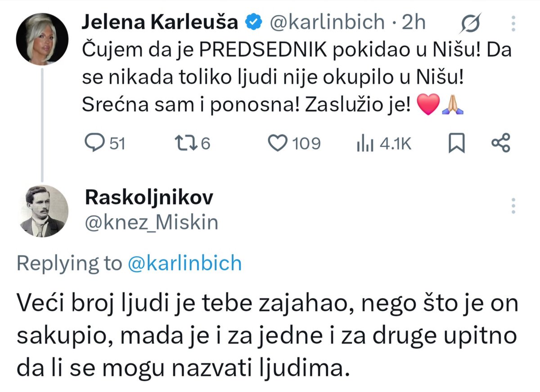
Task: Open Raskoljnikov's profile avatar
Action: tap(41, 211)
